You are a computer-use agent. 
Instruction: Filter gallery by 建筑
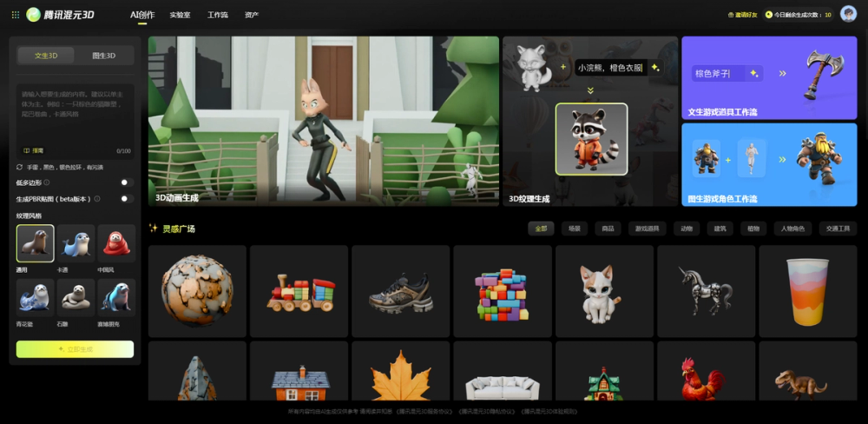pyautogui.click(x=720, y=229)
